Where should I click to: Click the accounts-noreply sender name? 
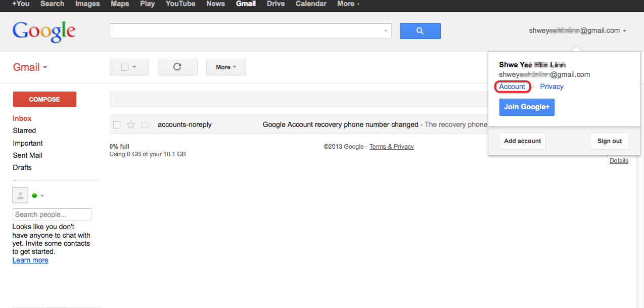[x=185, y=124]
